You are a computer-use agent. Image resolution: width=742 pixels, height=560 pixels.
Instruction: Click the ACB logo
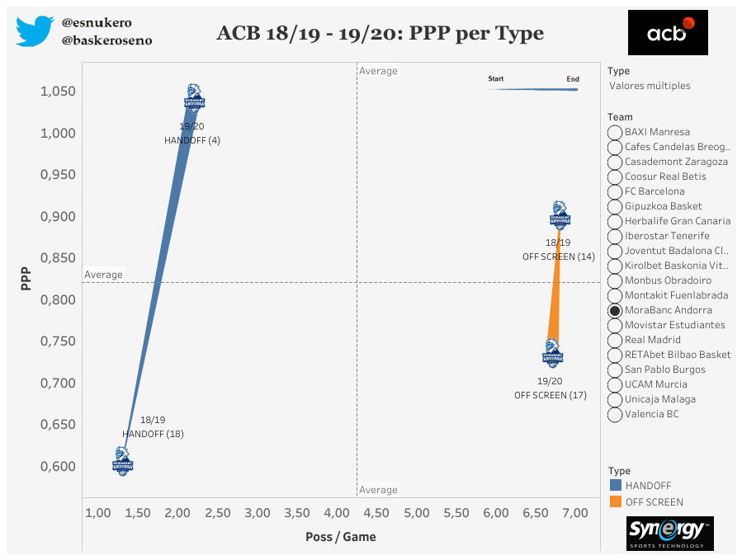coord(667,32)
